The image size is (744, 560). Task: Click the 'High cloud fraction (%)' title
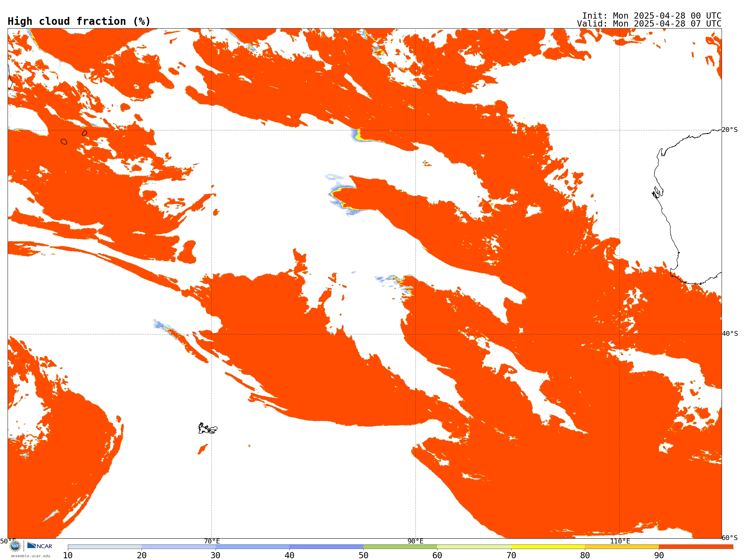coord(79,21)
